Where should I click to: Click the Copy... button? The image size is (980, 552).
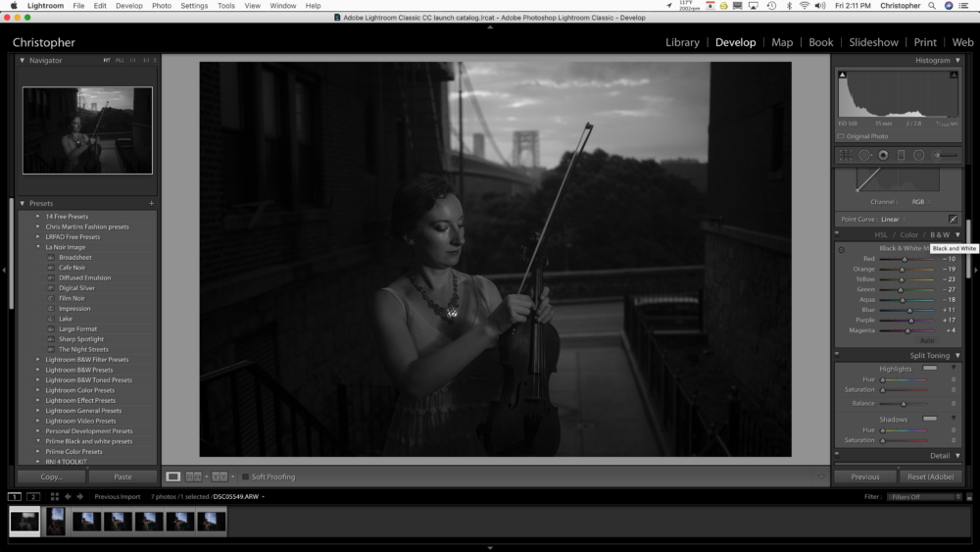(x=51, y=477)
